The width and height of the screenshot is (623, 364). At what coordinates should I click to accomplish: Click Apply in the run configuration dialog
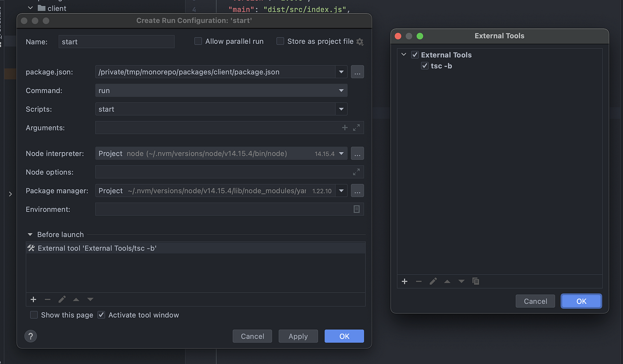(298, 336)
